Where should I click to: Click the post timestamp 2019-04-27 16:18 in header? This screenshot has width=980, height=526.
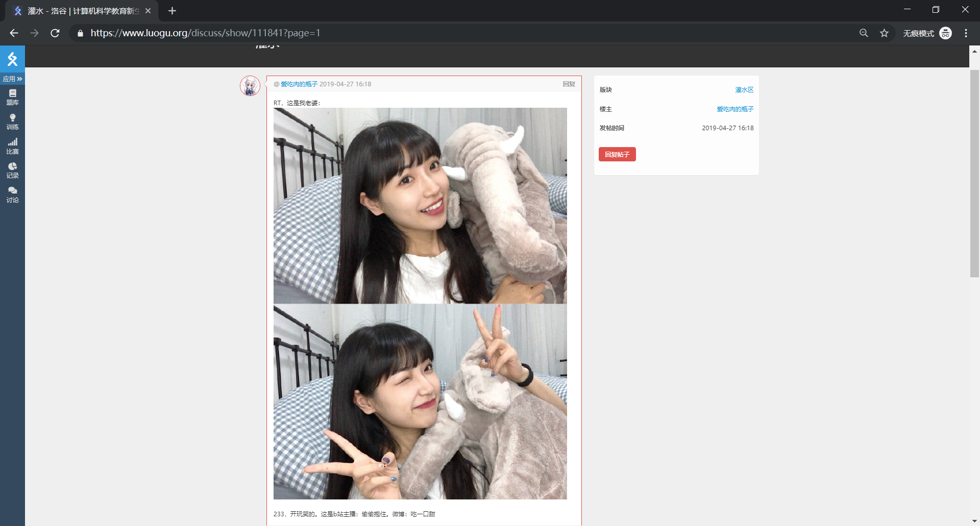click(346, 84)
